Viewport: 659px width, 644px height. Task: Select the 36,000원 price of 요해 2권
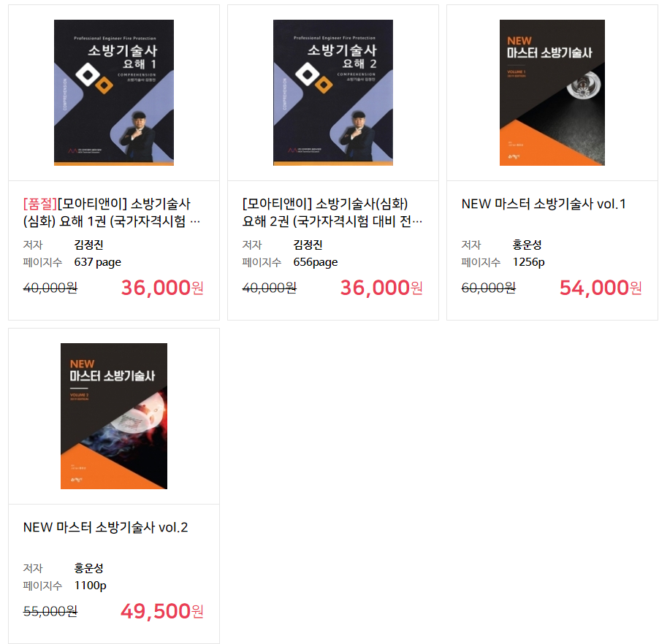coord(381,288)
